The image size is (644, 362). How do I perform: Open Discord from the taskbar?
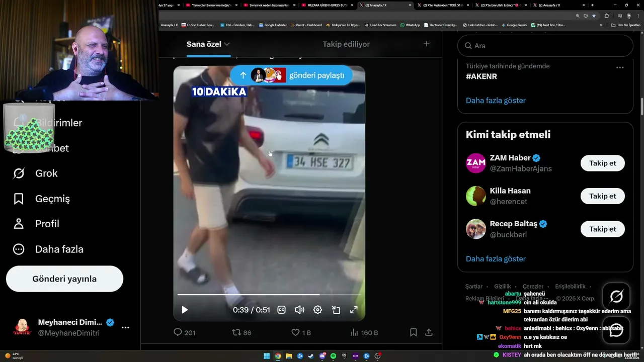tap(323, 356)
